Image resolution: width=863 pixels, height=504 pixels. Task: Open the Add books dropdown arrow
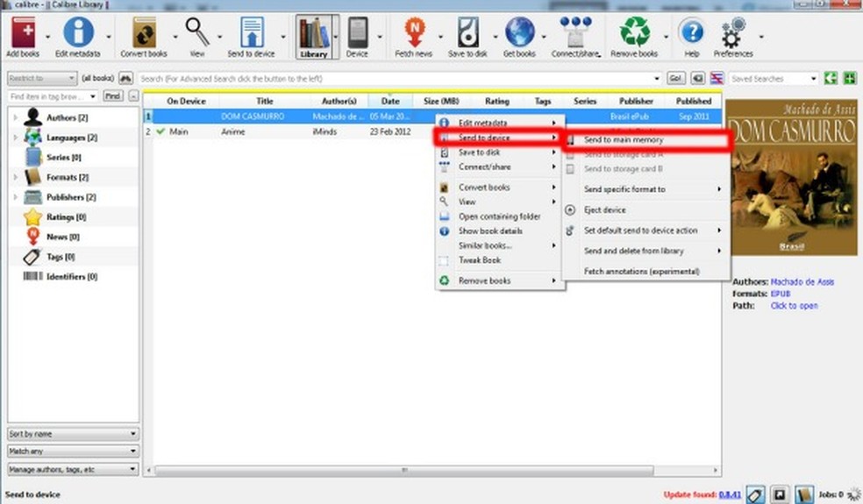point(47,37)
